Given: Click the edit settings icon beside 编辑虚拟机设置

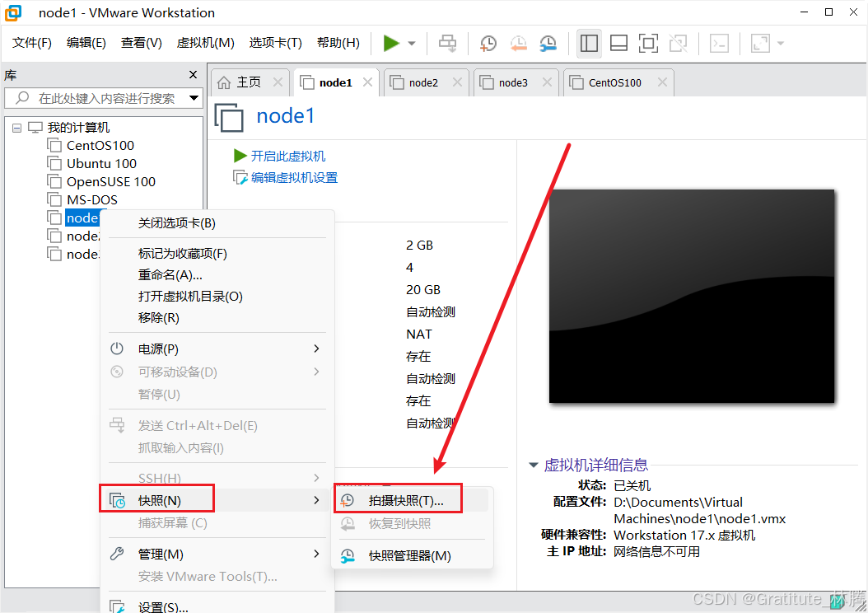Looking at the screenshot, I should click(240, 178).
